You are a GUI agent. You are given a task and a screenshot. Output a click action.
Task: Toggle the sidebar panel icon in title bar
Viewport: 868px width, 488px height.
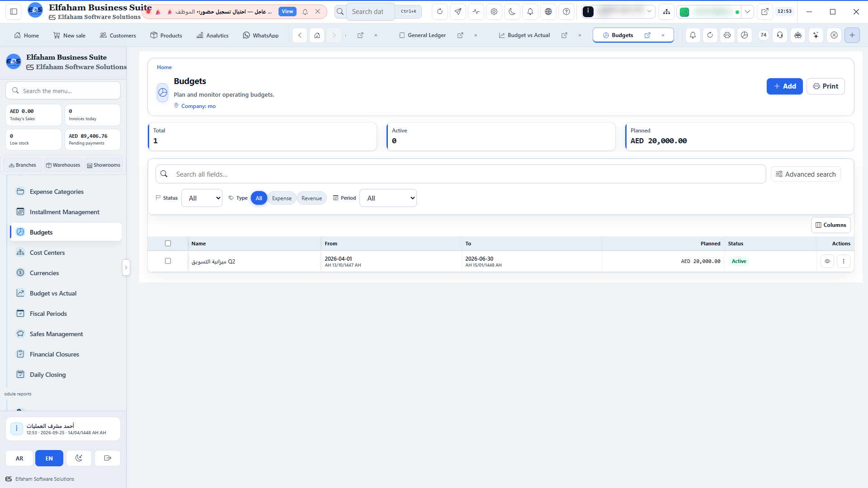pyautogui.click(x=14, y=12)
